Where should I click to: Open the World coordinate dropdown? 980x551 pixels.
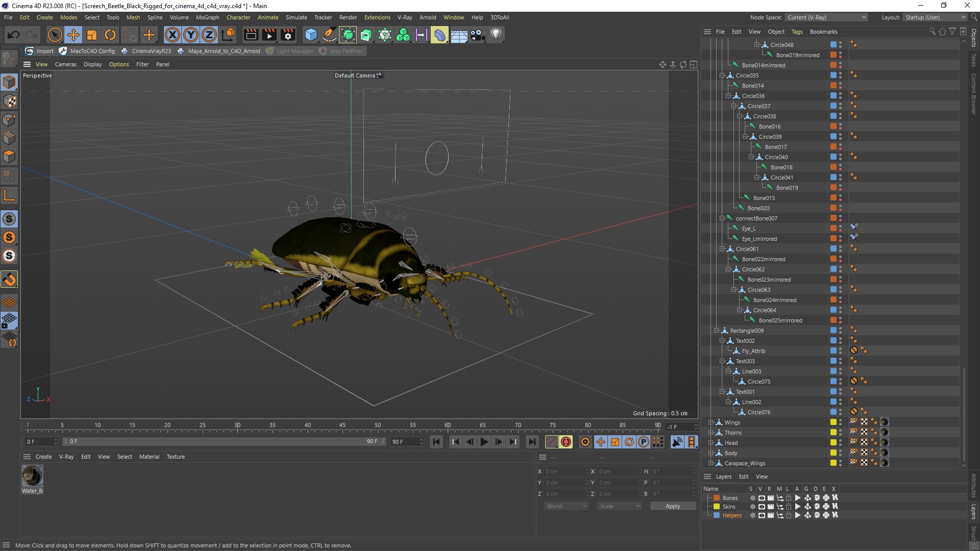[566, 506]
